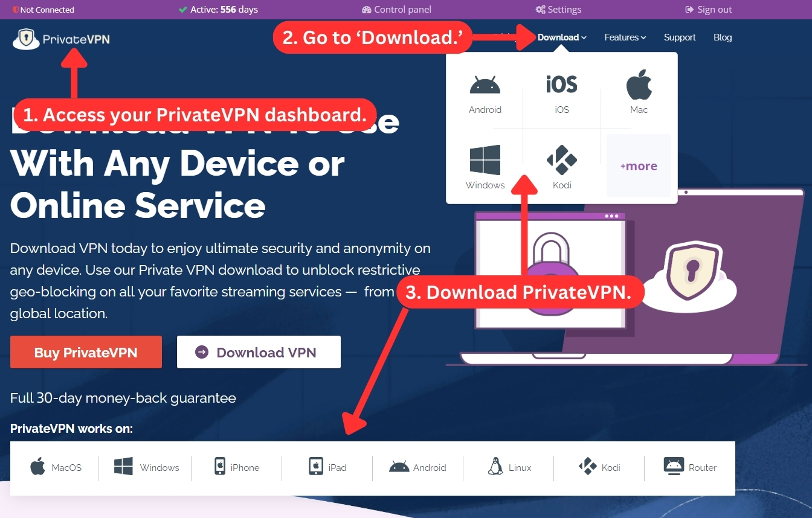Click the Buy PrivateVPN button
Viewport: 812px width, 518px height.
pyautogui.click(x=86, y=352)
